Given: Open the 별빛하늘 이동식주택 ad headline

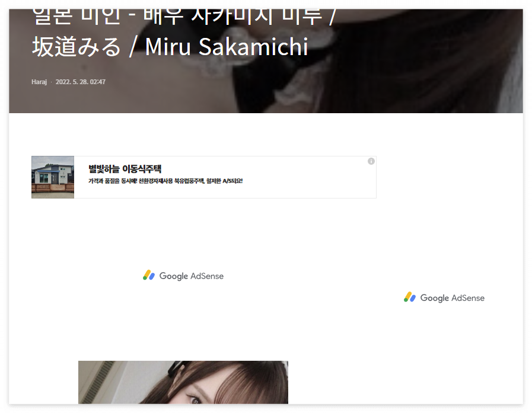Looking at the screenshot, I should (125, 169).
